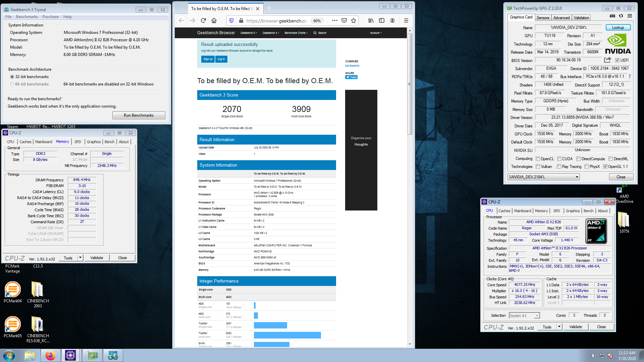The image size is (644, 362).
Task: Toggle DirectCompute checkbox
Action: tap(578, 159)
